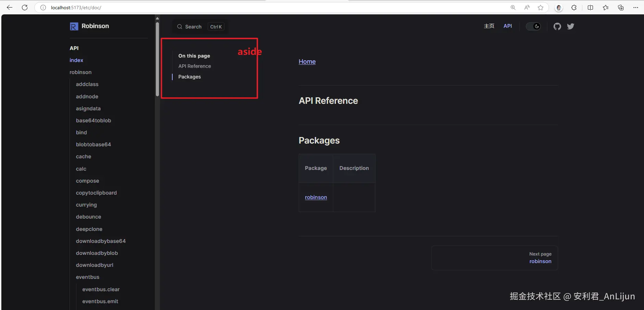Open browser collections icon

point(621,8)
